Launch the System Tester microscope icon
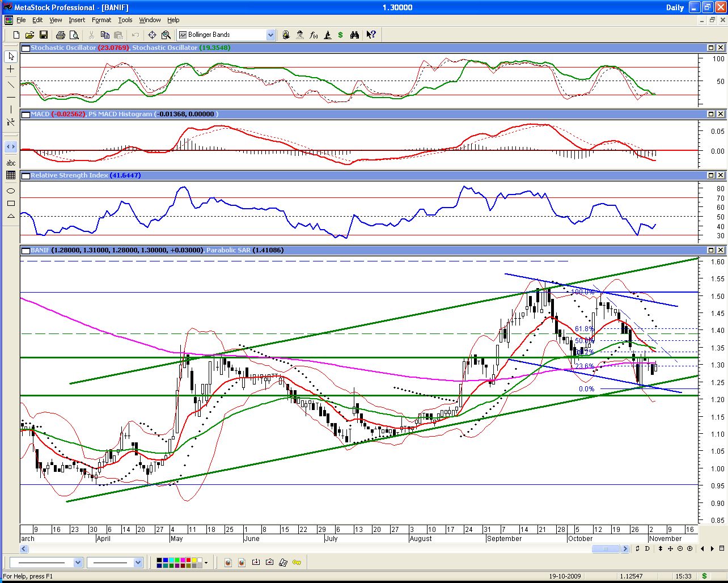 (x=327, y=35)
